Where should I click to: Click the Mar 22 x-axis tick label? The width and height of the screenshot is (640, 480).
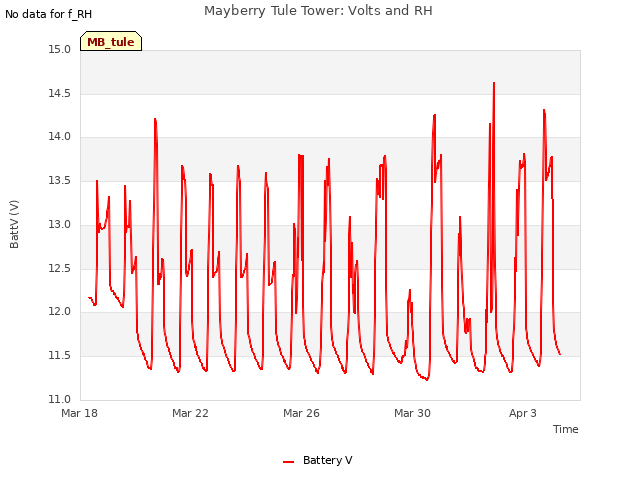point(190,413)
